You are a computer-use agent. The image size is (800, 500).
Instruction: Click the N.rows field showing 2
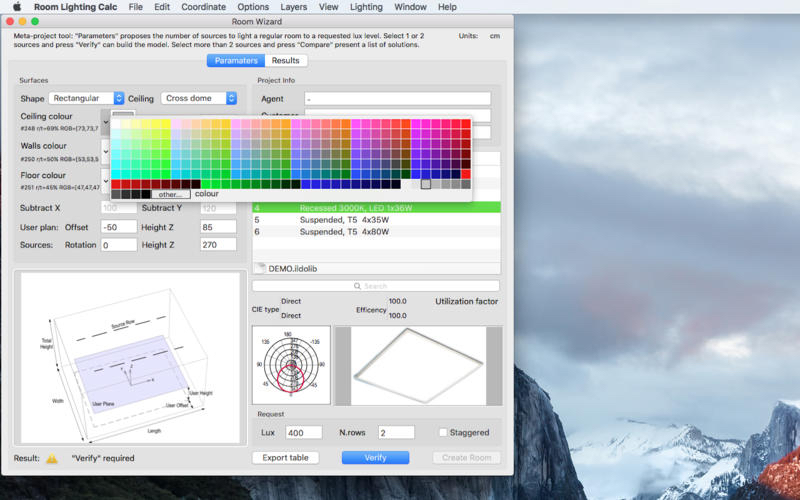(x=396, y=433)
